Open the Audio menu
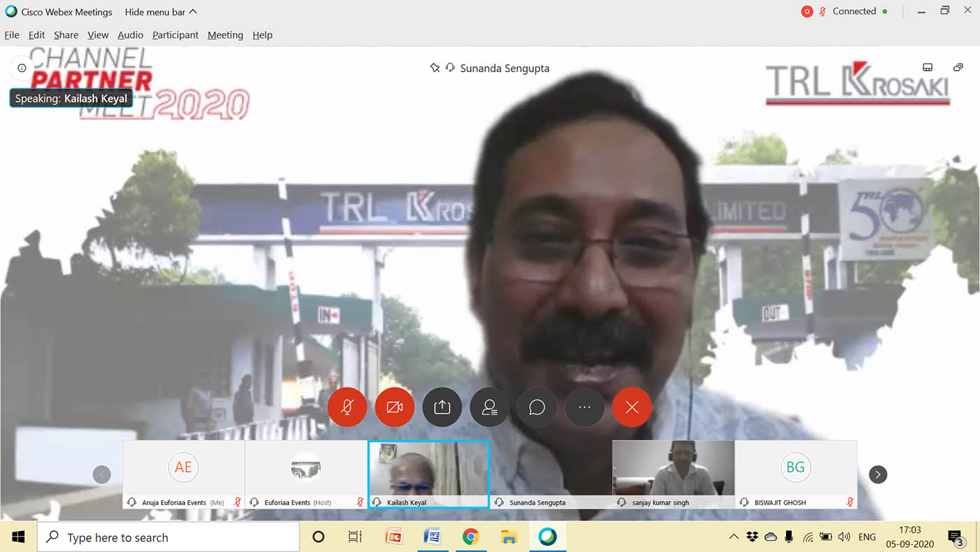This screenshot has width=980, height=552. [x=130, y=35]
